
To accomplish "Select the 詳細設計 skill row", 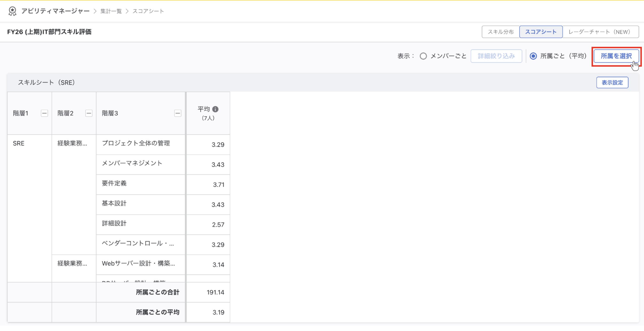I will pyautogui.click(x=141, y=224).
